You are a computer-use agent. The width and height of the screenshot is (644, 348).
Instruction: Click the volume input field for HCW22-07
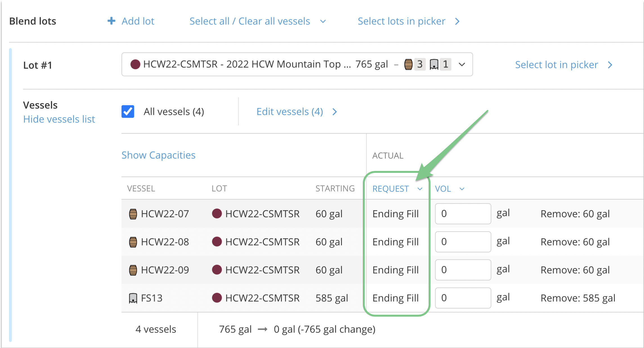tap(463, 214)
